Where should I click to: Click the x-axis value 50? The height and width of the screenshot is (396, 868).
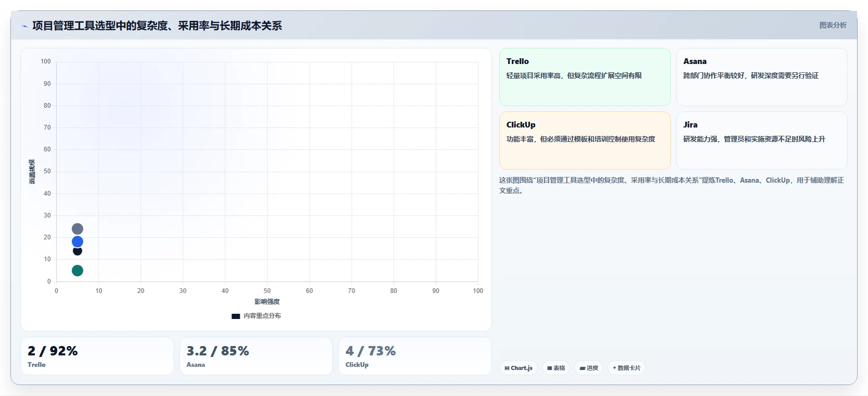[x=267, y=291]
